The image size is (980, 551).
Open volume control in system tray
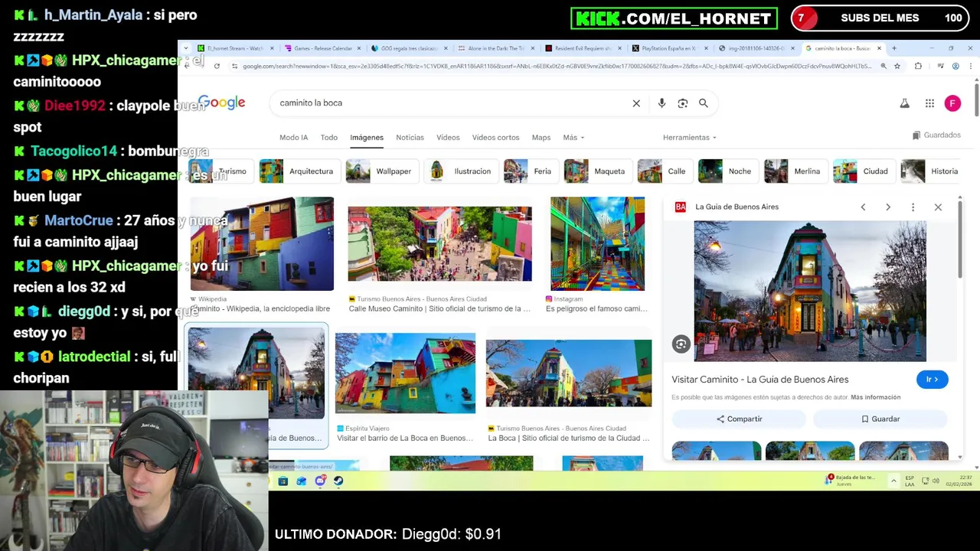click(936, 481)
